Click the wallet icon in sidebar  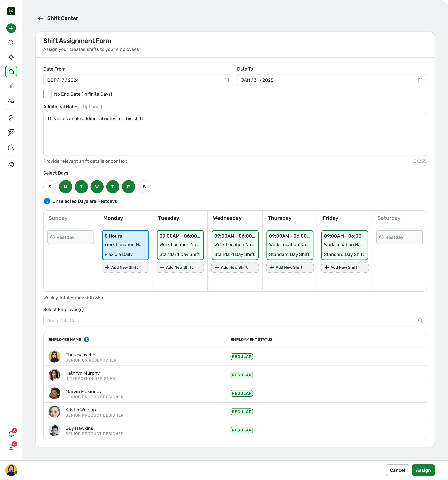click(x=11, y=147)
